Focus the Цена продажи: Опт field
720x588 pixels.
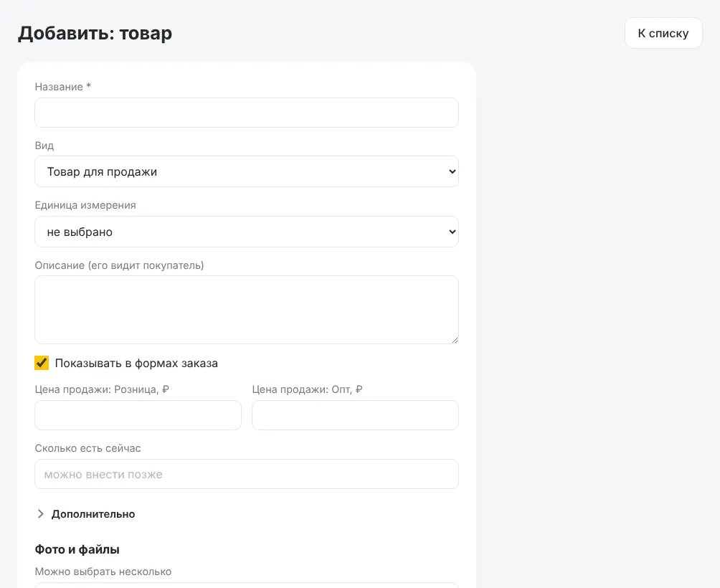click(356, 415)
